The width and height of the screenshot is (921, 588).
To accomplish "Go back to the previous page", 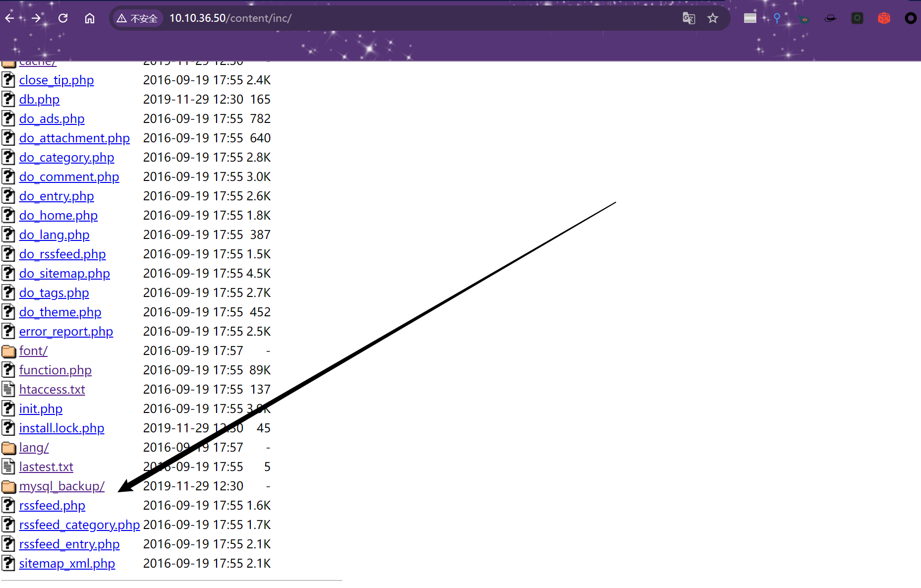I will [10, 18].
